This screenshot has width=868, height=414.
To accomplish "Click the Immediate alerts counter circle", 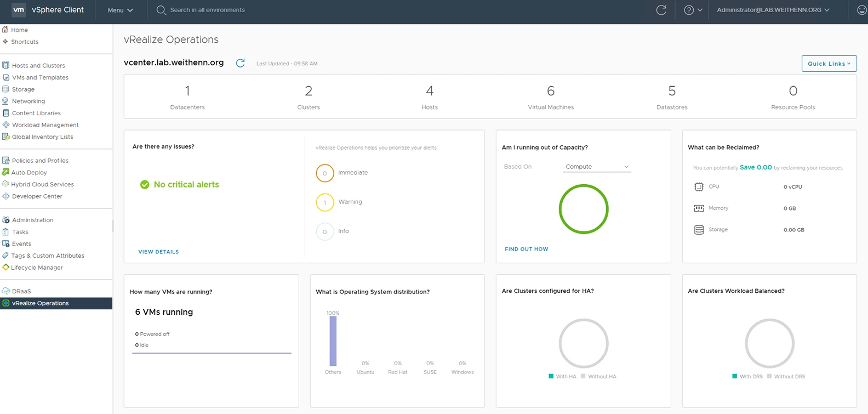I will point(325,173).
